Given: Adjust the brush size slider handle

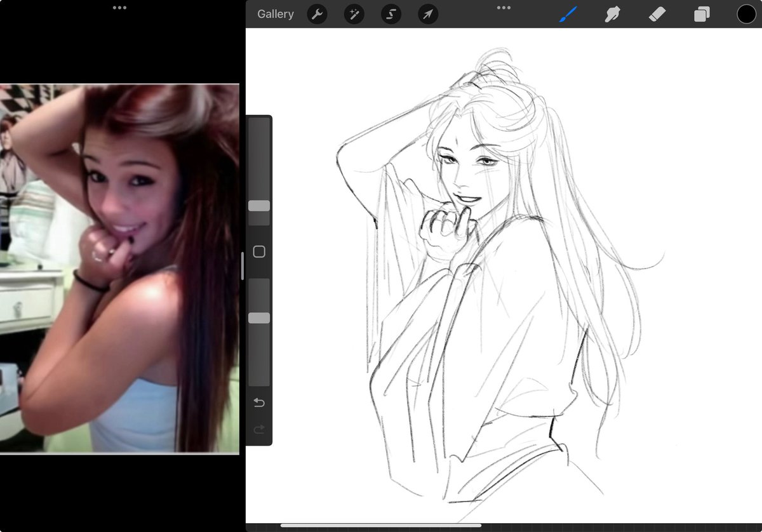Looking at the screenshot, I should (259, 204).
